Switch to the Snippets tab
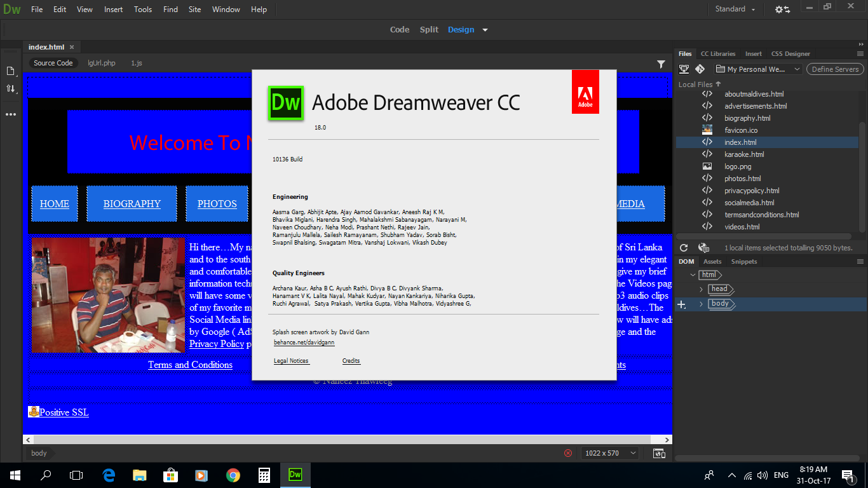Image resolution: width=868 pixels, height=488 pixels. (744, 262)
